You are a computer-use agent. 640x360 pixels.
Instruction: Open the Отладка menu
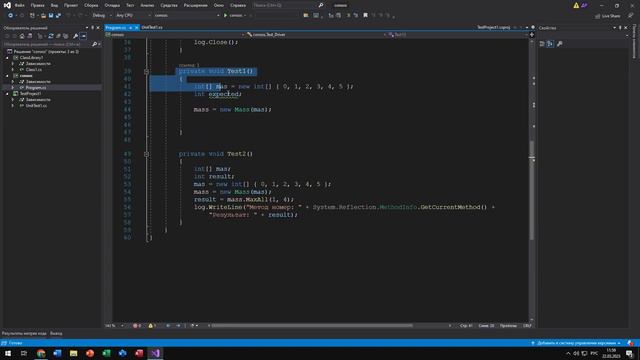pos(112,5)
